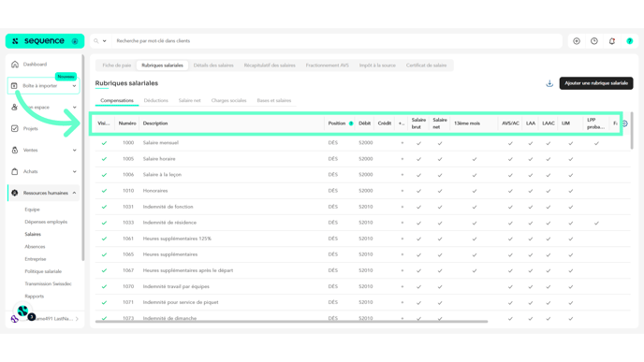The width and height of the screenshot is (644, 362).
Task: Sort by the Description column header
Action: pos(155,123)
